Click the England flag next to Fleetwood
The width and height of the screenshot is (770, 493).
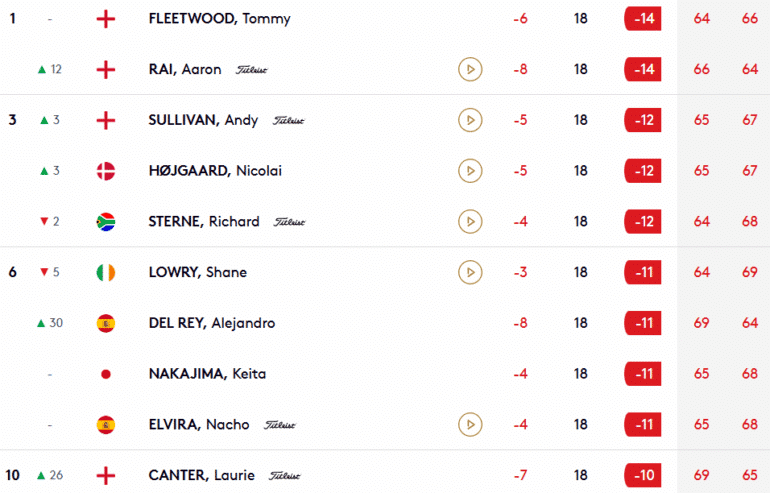click(x=106, y=19)
